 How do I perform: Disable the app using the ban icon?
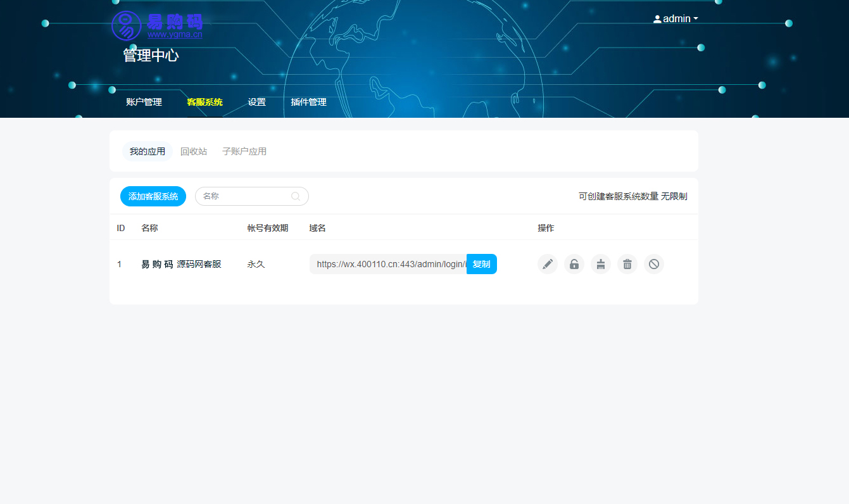[x=654, y=264]
